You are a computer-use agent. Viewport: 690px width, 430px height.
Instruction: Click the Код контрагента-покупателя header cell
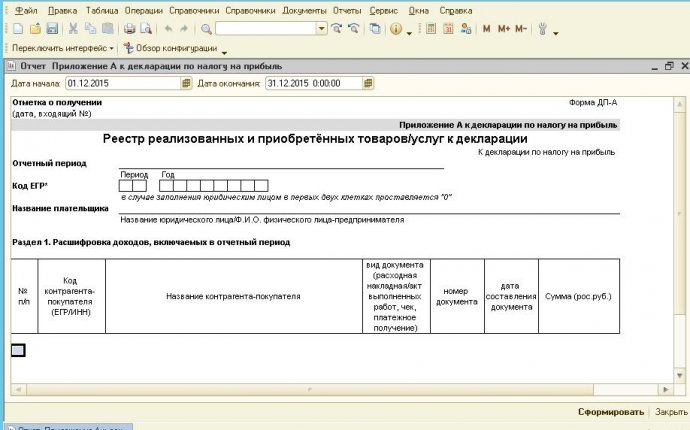click(71, 296)
